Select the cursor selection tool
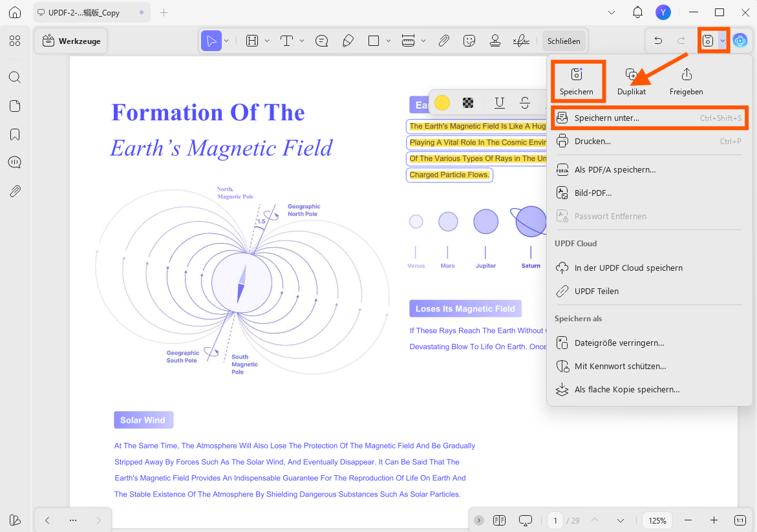757x532 pixels. [211, 41]
